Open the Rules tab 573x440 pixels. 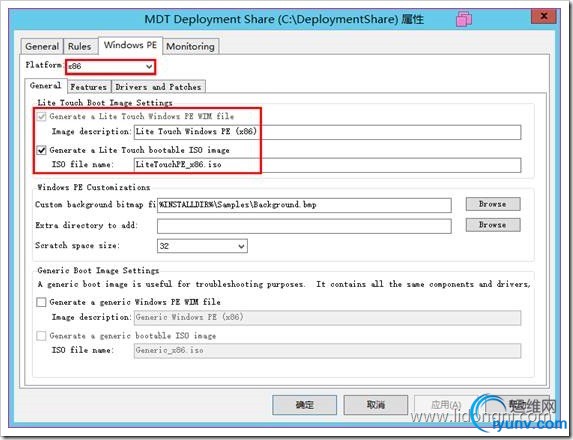[x=79, y=46]
